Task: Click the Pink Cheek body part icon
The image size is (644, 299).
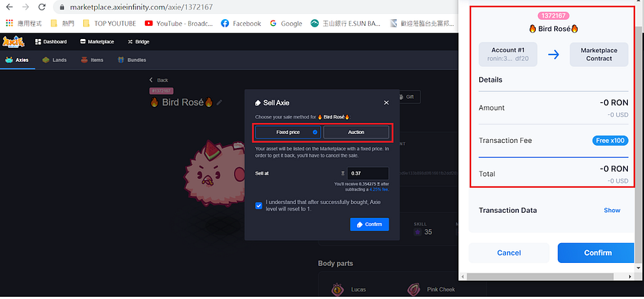Action: [x=414, y=289]
